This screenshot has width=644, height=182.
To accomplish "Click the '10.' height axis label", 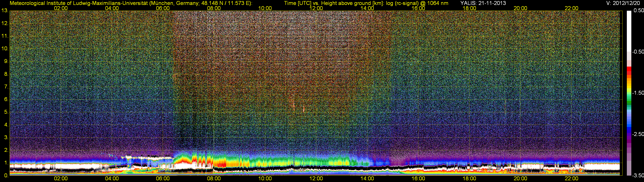I will tap(5, 49).
